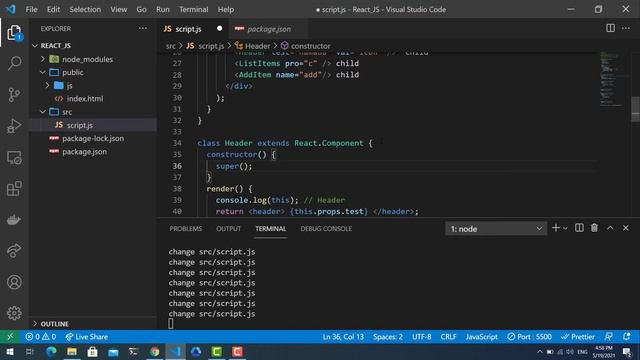Change file encoding UTF-8
Screen dimensions: 640x360
(x=422, y=337)
